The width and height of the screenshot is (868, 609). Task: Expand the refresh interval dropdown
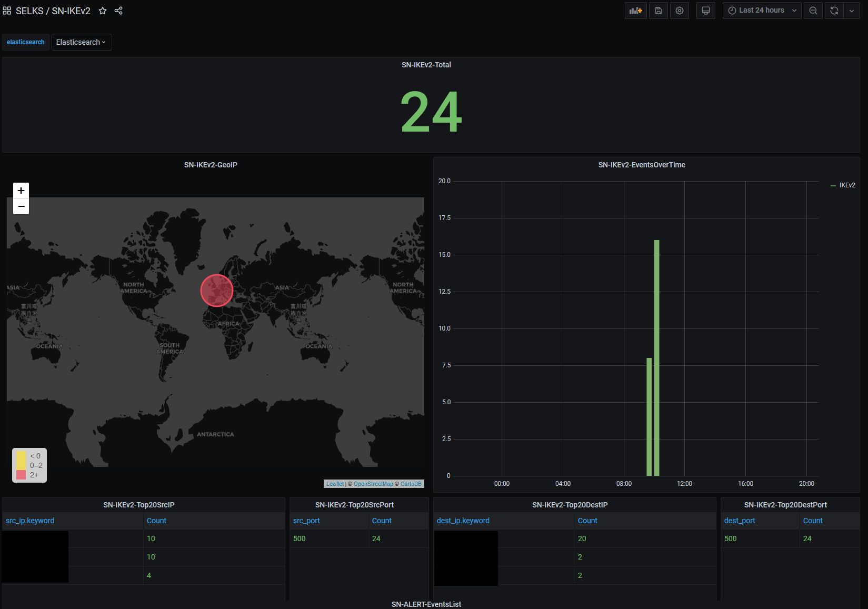(x=852, y=11)
